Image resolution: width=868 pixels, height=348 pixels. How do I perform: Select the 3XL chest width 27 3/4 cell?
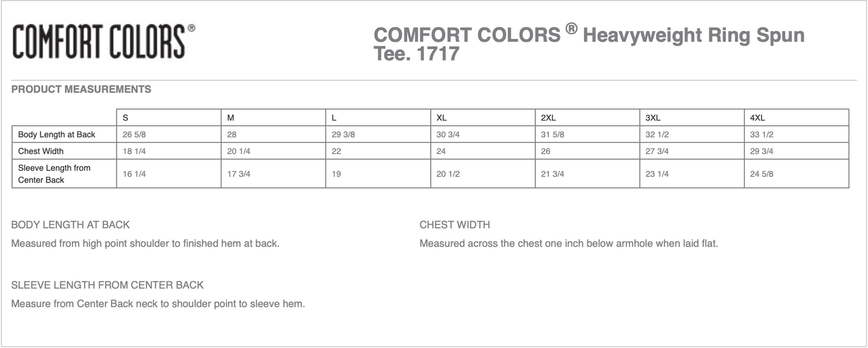point(658,151)
